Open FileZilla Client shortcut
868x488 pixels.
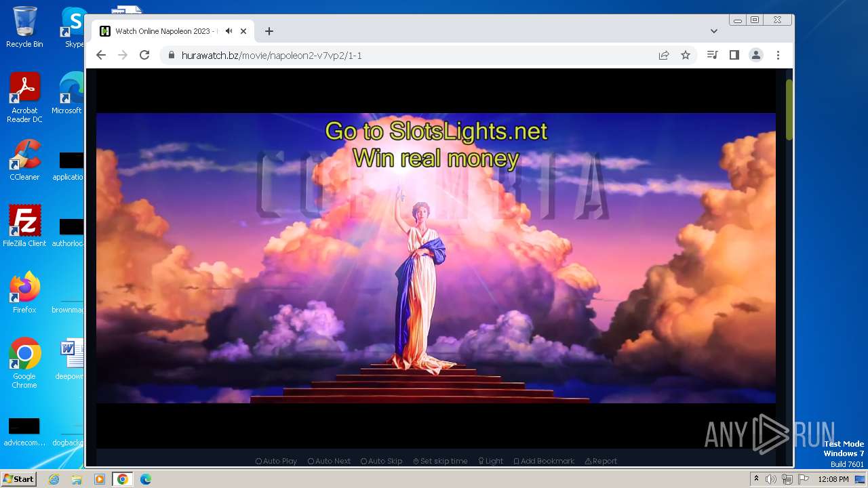24,226
